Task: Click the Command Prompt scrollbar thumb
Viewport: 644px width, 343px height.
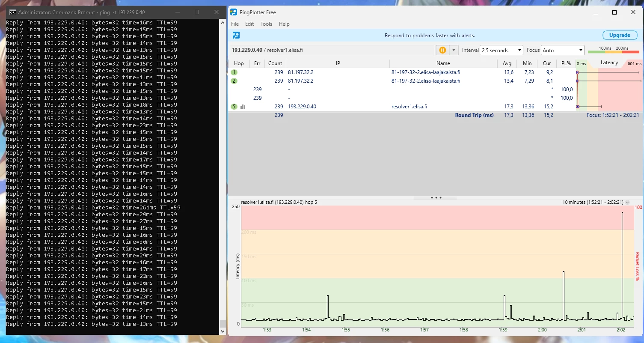Action: (x=223, y=324)
